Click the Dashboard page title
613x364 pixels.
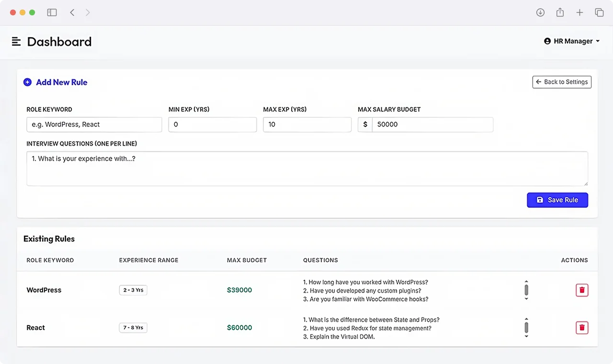pyautogui.click(x=59, y=42)
